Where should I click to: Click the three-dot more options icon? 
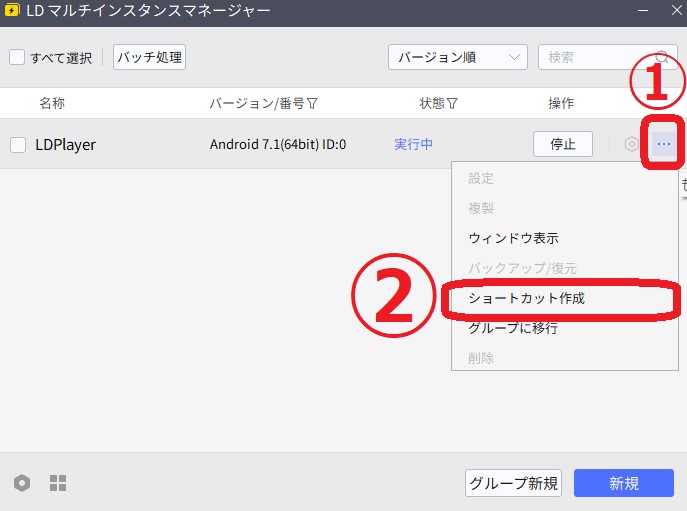[x=664, y=144]
